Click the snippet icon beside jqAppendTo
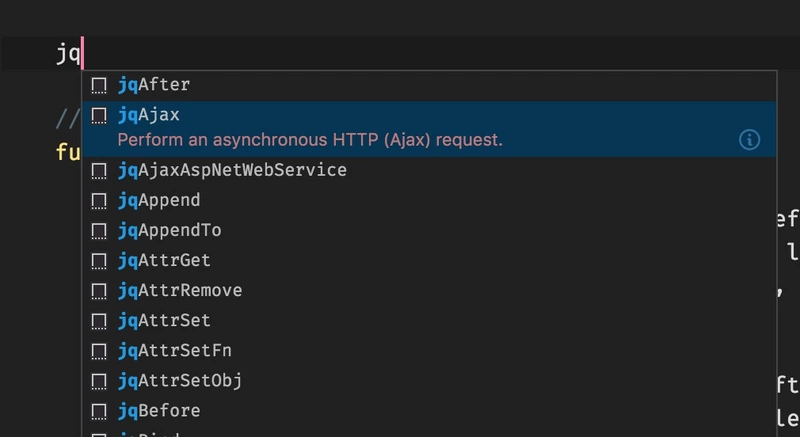The width and height of the screenshot is (800, 437). [99, 230]
